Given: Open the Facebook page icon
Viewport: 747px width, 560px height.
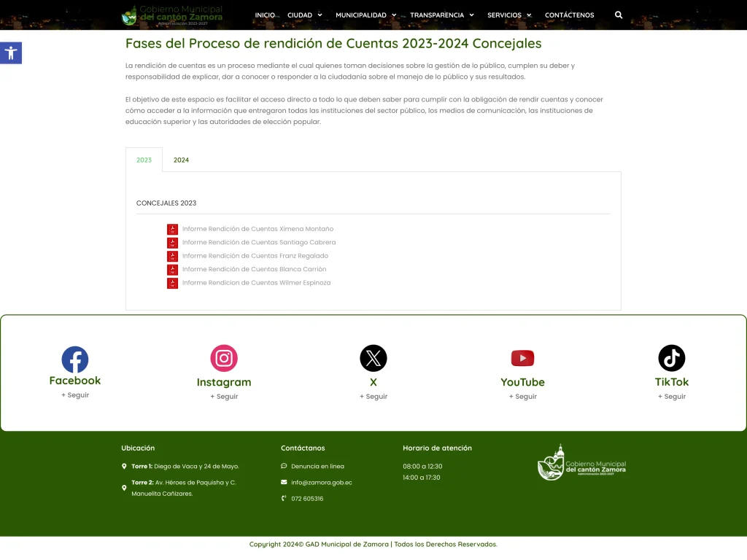Looking at the screenshot, I should click(74, 358).
